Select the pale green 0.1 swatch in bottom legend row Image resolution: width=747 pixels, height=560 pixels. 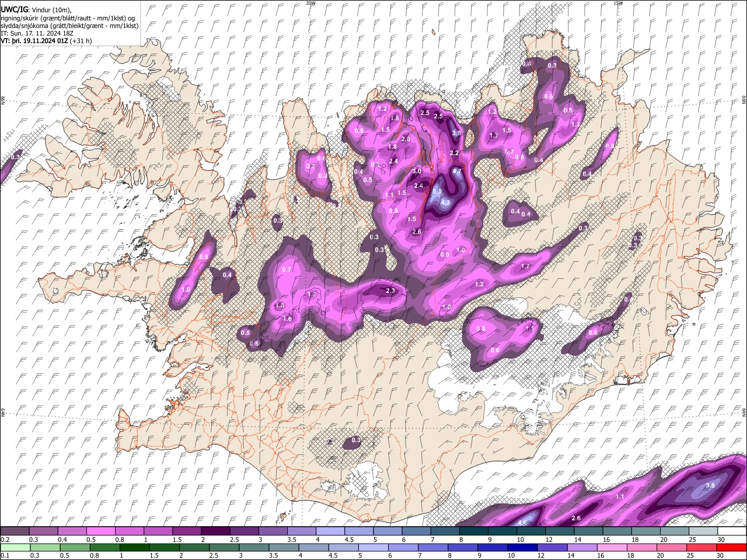[15, 548]
